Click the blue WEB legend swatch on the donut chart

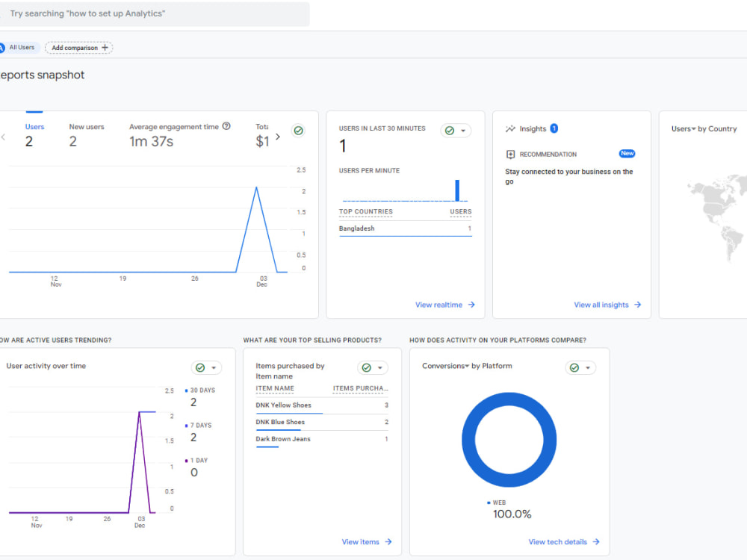coord(489,503)
